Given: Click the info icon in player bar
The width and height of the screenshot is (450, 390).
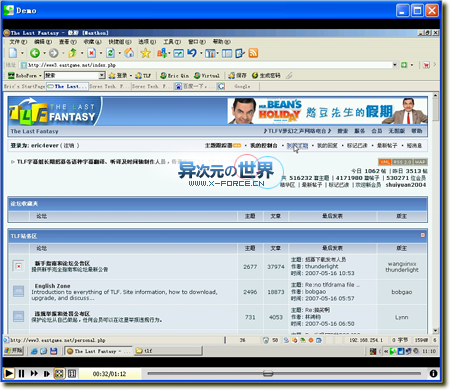Looking at the screenshot, I should tap(433, 373).
